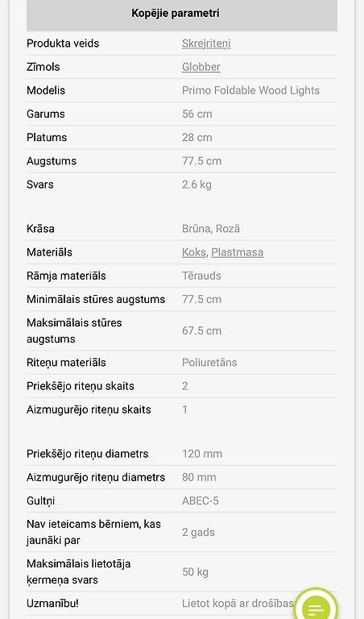Viewport: 364px width, 619px height.
Task: Click the Augstums 77.5 cm value
Action: point(201,161)
